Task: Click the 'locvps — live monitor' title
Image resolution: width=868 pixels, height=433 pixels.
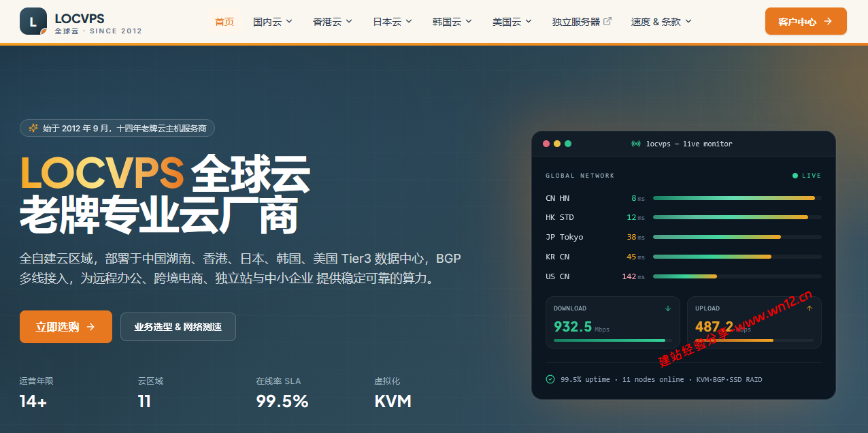Action: [x=689, y=144]
